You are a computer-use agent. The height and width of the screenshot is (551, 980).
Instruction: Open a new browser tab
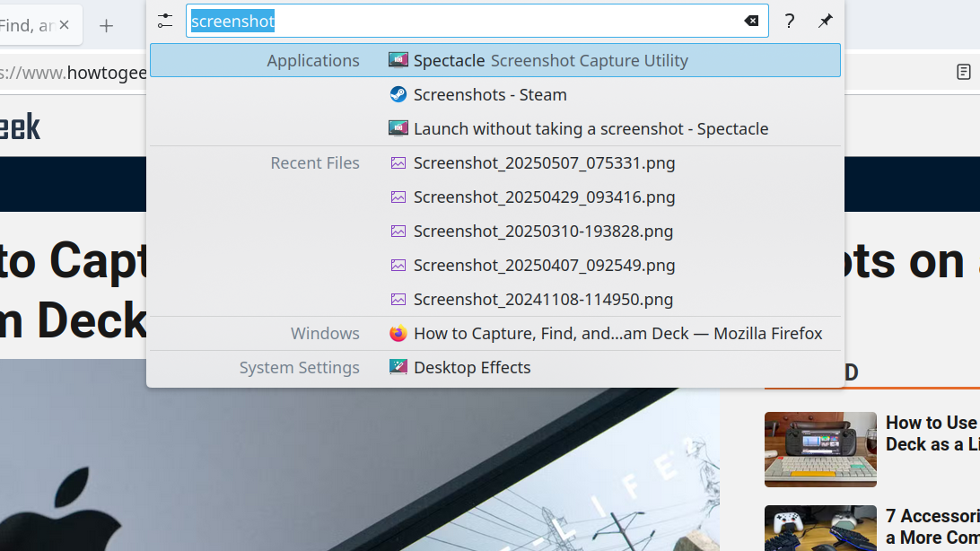pos(106,26)
